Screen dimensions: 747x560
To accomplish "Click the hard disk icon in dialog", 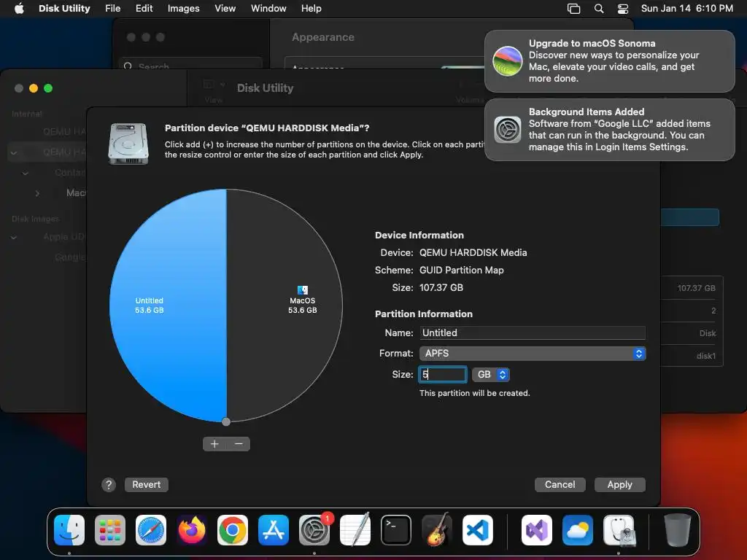I will tap(128, 144).
